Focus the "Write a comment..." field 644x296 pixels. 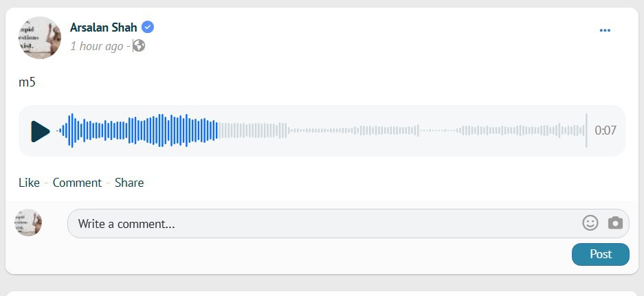323,224
